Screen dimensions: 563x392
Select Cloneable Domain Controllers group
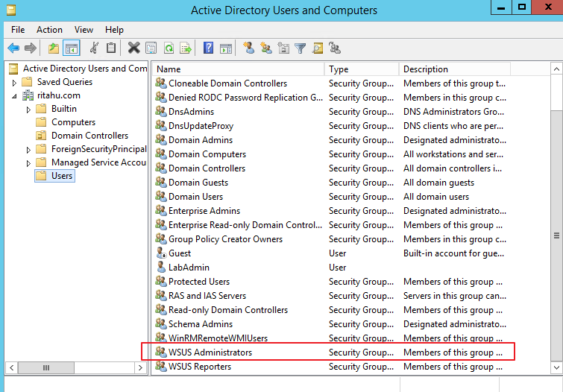[227, 83]
